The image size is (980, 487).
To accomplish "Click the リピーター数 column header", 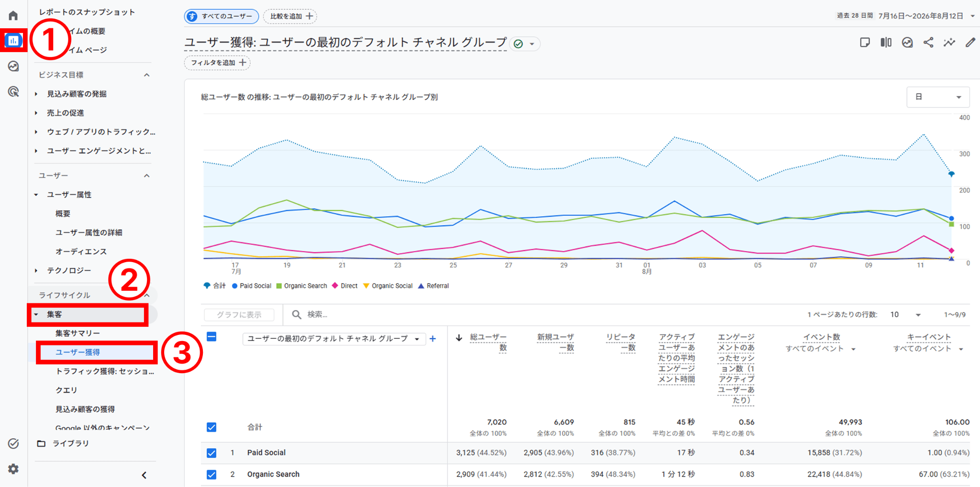I will pyautogui.click(x=621, y=343).
